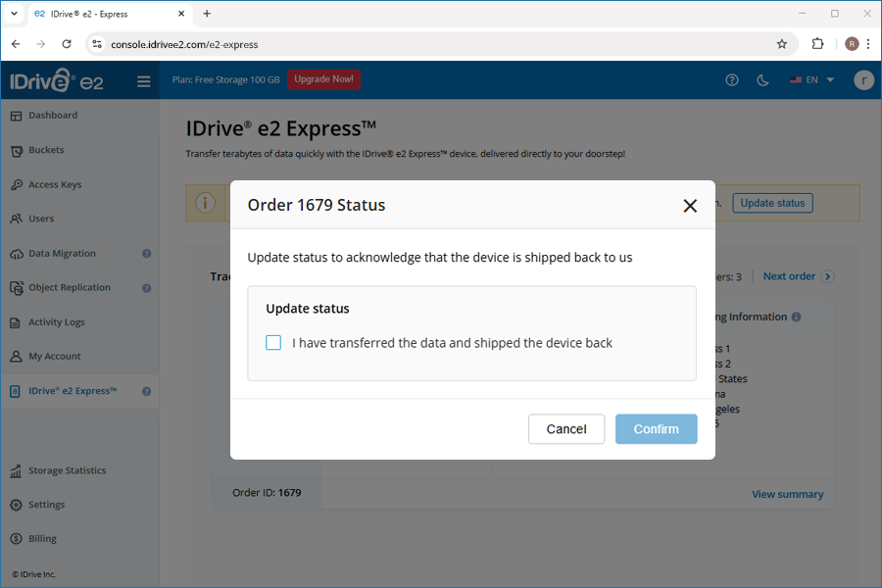Screen dimensions: 882x588
Task: View the Activity Logs page
Action: (56, 321)
